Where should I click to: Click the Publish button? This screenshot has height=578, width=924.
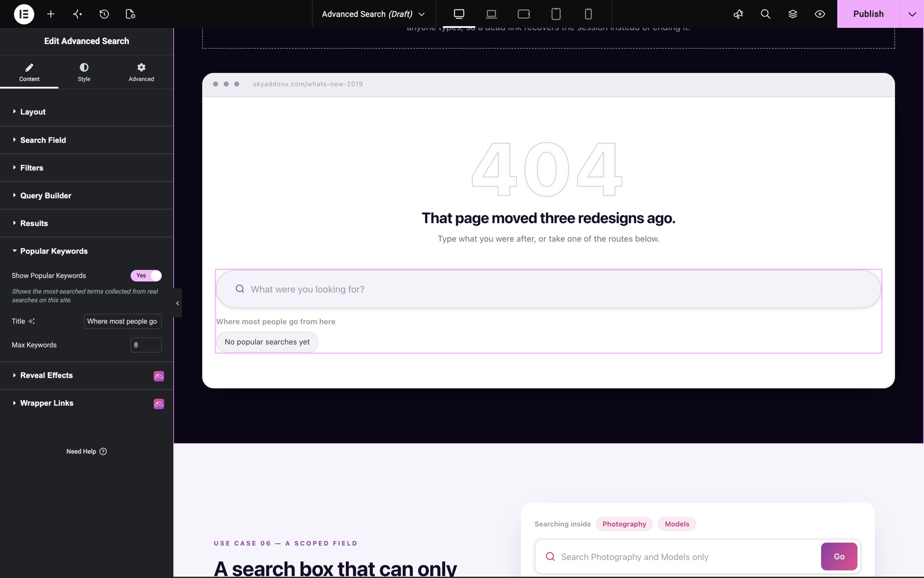[869, 14]
